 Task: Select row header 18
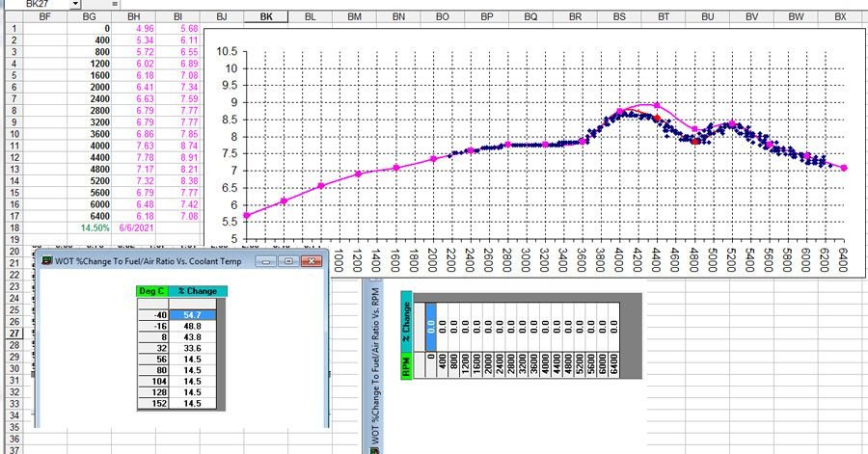[14, 228]
